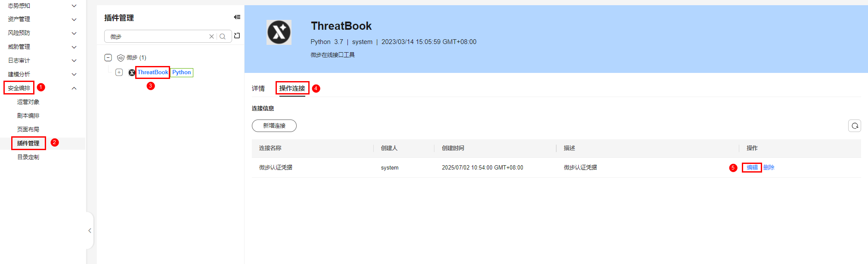This screenshot has width=868, height=264.
Task: Collapse the 微步 (1) tree node
Action: [x=108, y=57]
